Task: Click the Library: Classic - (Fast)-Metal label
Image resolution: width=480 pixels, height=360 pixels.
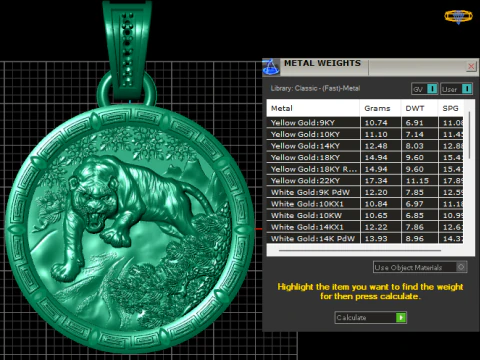Action: point(315,88)
